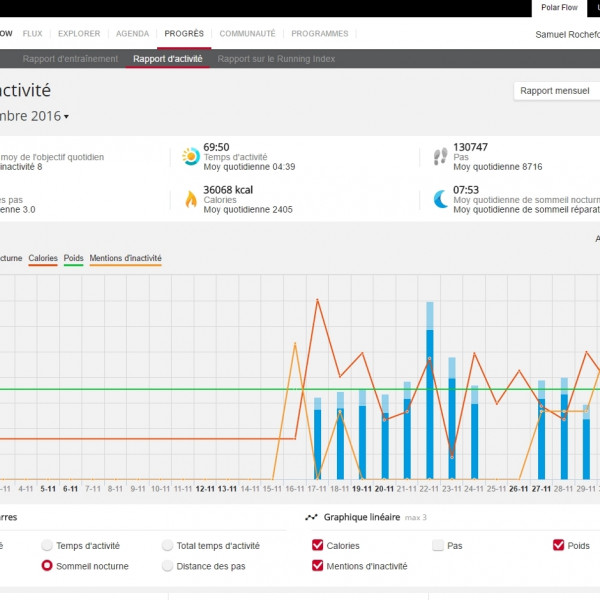Expand the month selector arrow beside 2016
This screenshot has height=600, width=600.
pyautogui.click(x=66, y=117)
